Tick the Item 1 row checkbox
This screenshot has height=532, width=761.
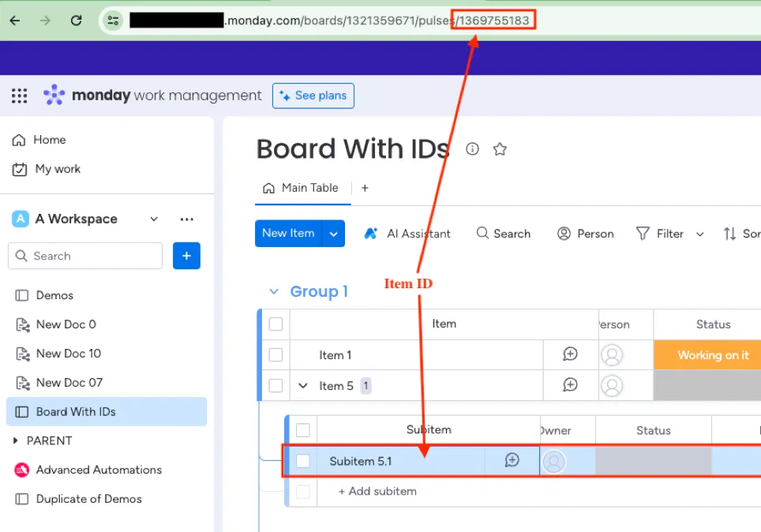click(276, 355)
